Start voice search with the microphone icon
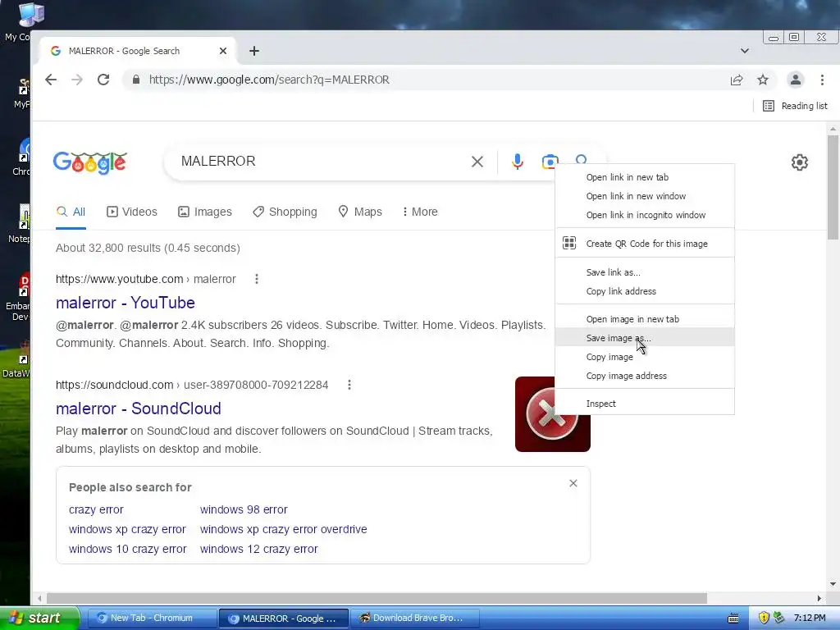This screenshot has width=840, height=630. (517, 162)
